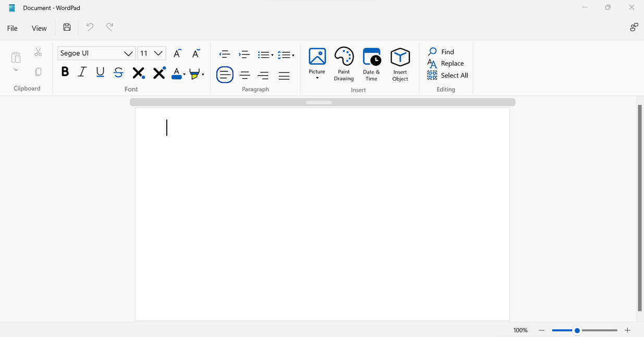This screenshot has width=644, height=337.
Task: Switch to the View menu
Action: click(x=39, y=28)
